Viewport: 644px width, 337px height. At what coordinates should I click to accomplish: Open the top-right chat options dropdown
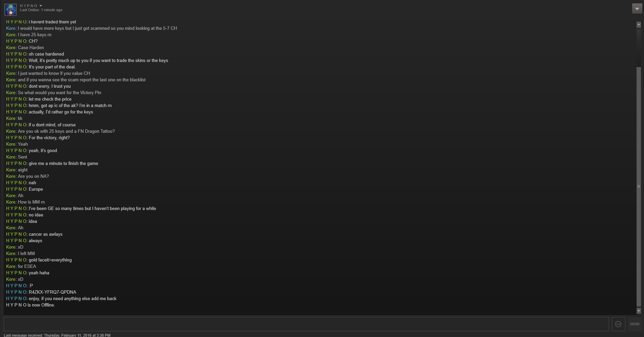[x=637, y=8]
